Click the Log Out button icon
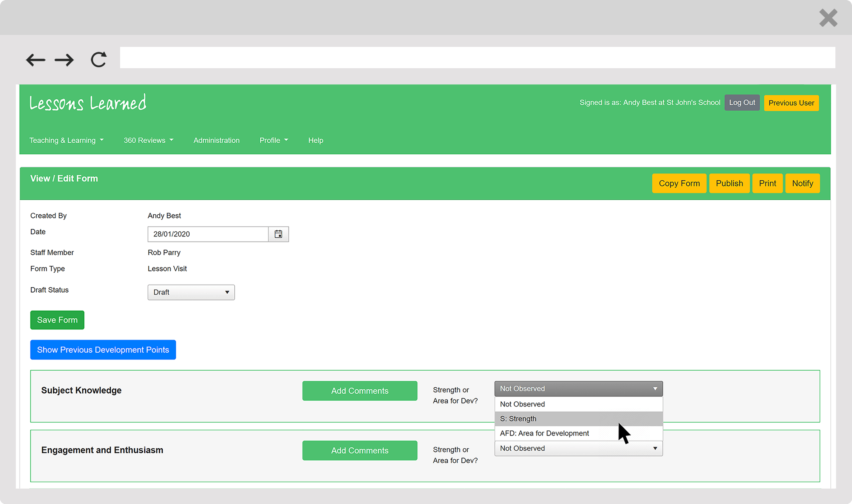Screen dimensions: 852x504 pyautogui.click(x=742, y=103)
